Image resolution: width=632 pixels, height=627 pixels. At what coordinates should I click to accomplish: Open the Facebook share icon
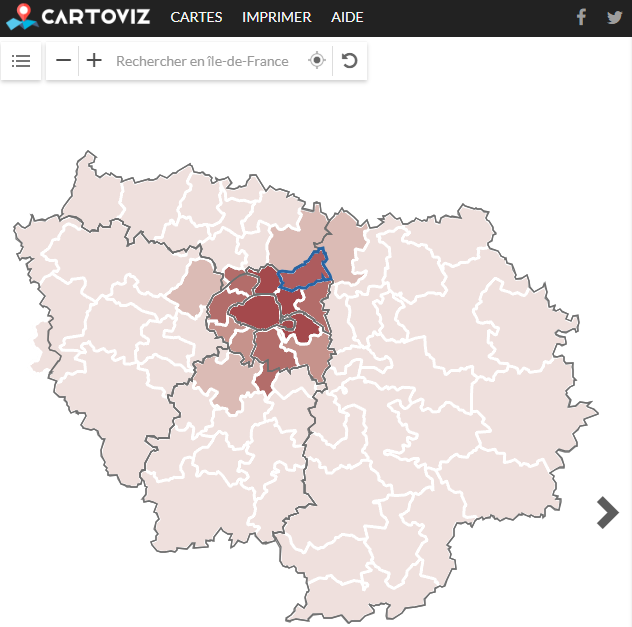581,17
